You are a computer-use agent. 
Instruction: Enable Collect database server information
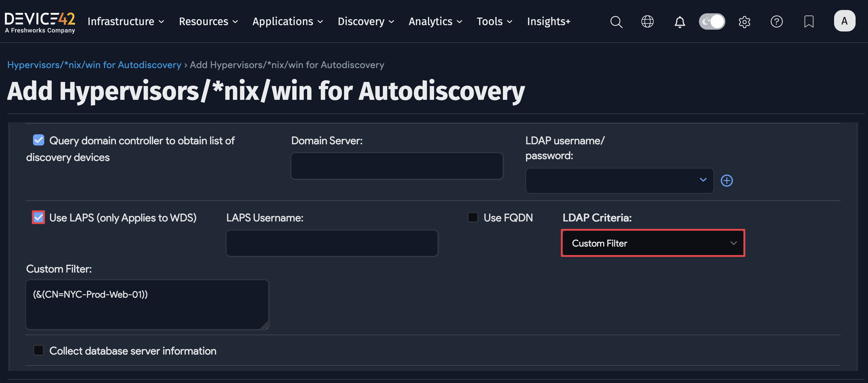pos(39,350)
